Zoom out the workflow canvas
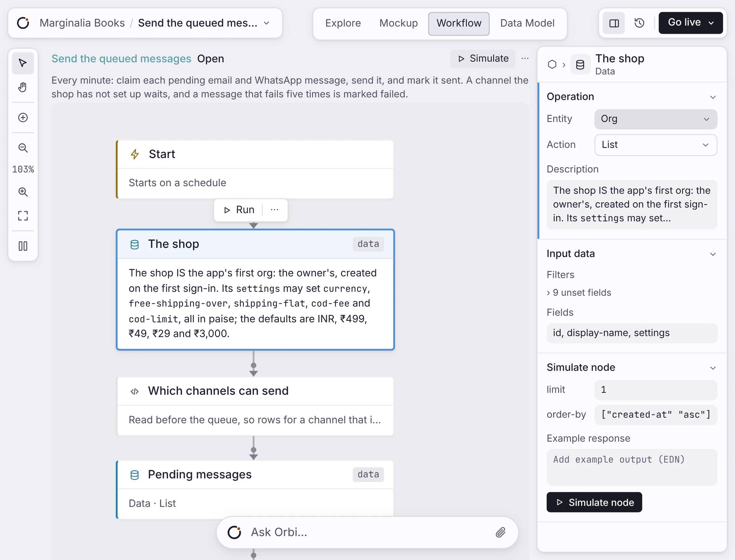Screen dimensions: 735x560 coord(23,148)
